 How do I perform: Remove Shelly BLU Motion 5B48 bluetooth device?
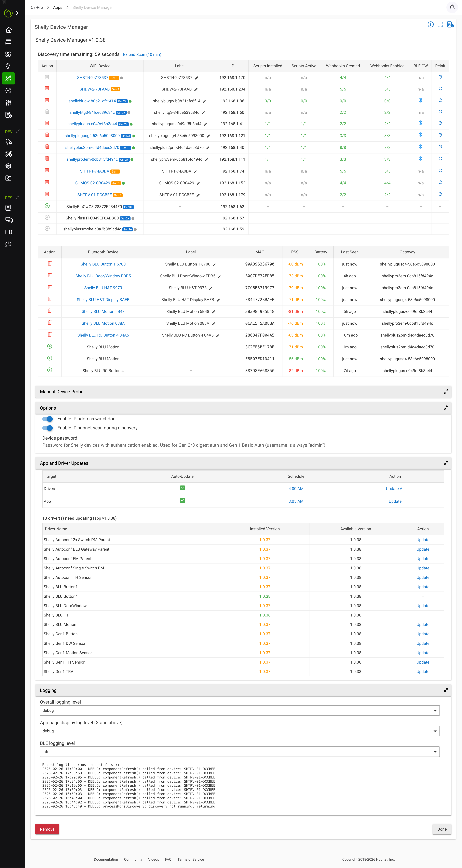(x=50, y=311)
